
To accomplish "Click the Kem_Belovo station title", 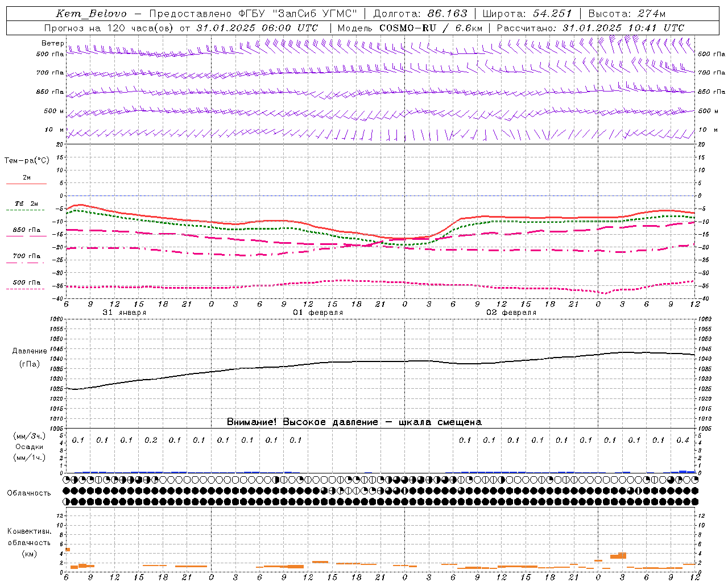I will point(92,14).
